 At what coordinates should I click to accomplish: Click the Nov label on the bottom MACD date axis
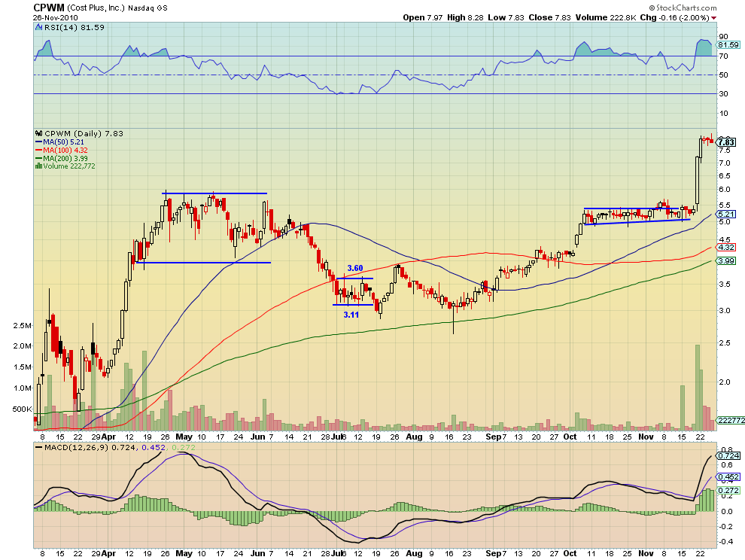pyautogui.click(x=646, y=553)
